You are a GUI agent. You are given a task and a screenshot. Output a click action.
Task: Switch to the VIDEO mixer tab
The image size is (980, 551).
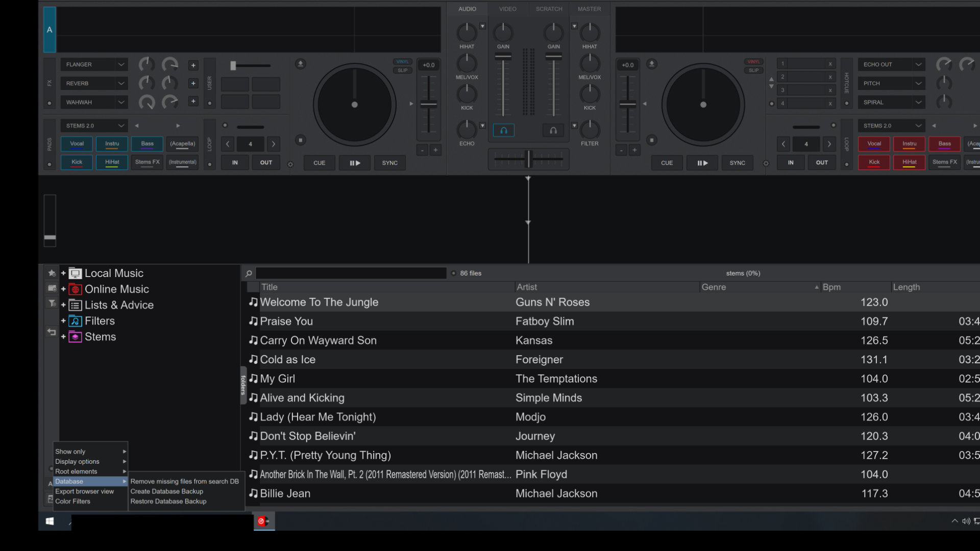tap(507, 9)
